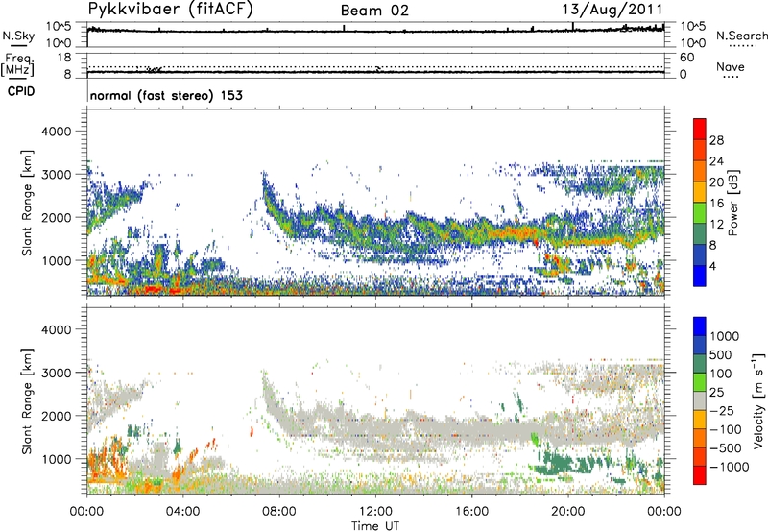
Task: Select the orange segment between 20 and 24 dB
Action: click(700, 171)
